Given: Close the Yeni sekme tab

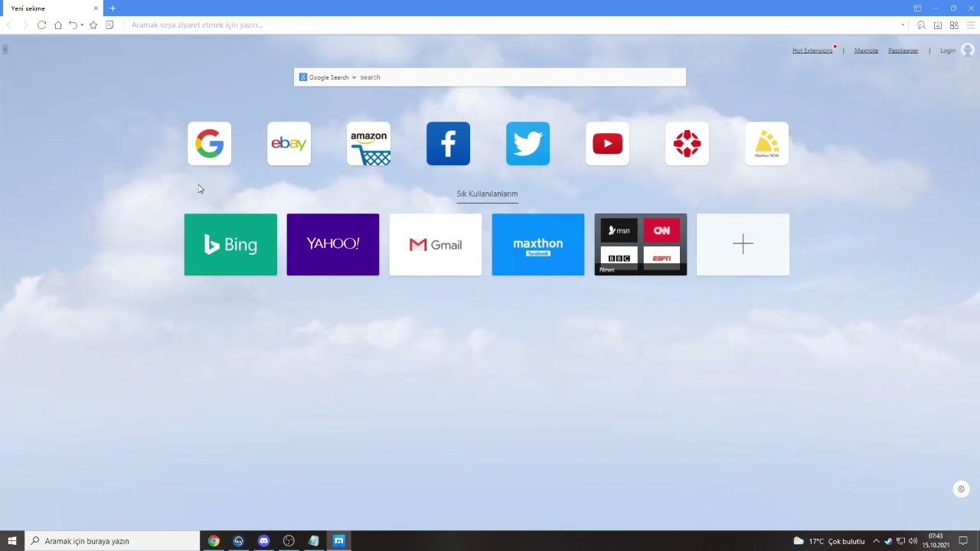Looking at the screenshot, I should tap(96, 8).
